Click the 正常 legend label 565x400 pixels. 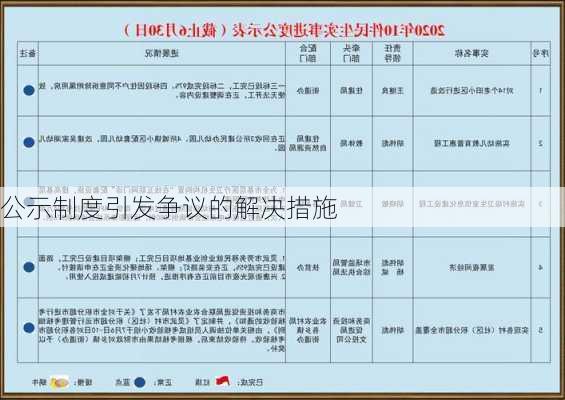pyautogui.click(x=163, y=382)
